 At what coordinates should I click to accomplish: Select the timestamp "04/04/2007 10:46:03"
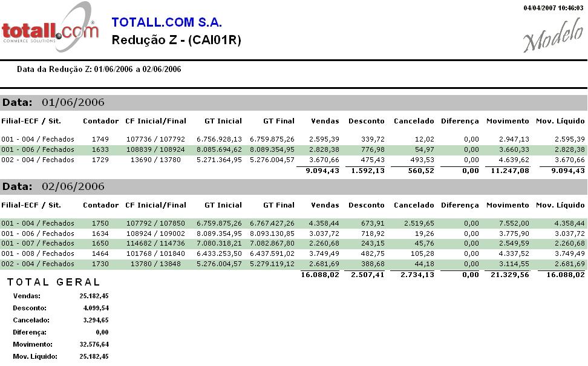[x=554, y=8]
